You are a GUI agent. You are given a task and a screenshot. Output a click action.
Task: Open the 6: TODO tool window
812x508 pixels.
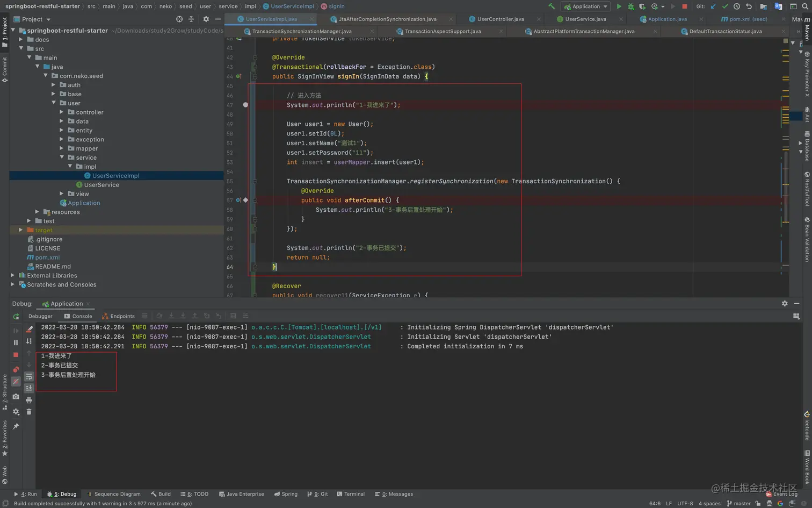[x=194, y=494]
